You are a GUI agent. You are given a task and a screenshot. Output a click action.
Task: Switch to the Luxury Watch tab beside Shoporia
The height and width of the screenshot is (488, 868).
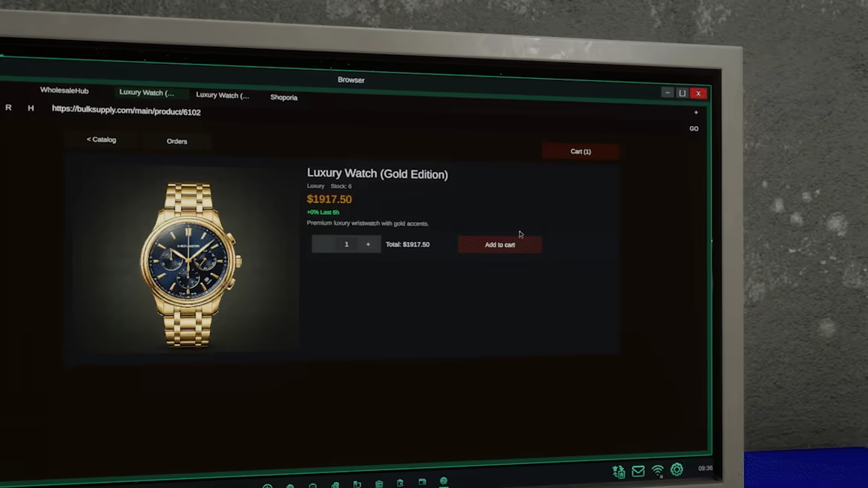(x=223, y=95)
